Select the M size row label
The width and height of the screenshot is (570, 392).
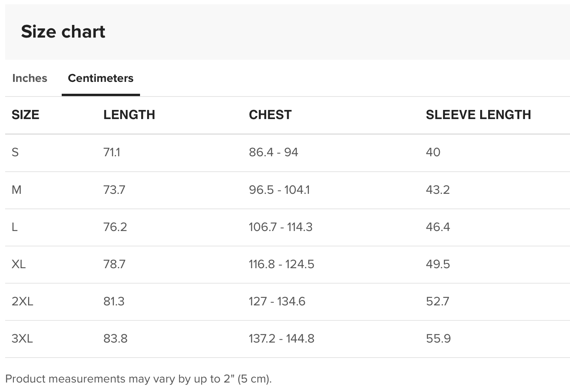click(x=17, y=190)
